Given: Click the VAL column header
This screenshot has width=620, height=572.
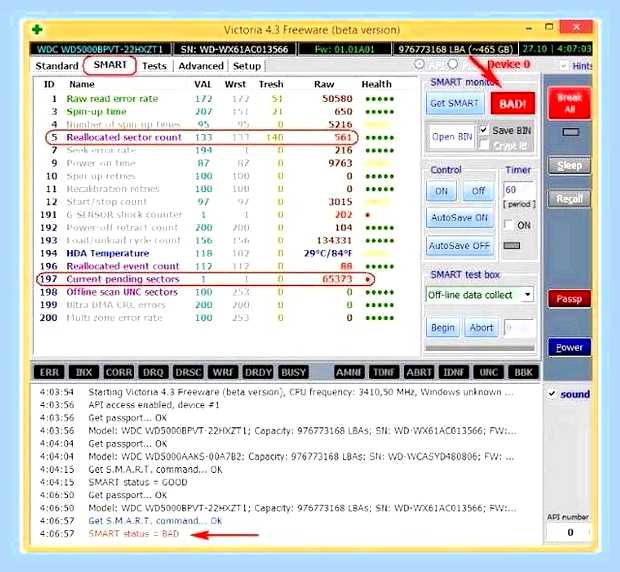Looking at the screenshot, I should pos(202,84).
